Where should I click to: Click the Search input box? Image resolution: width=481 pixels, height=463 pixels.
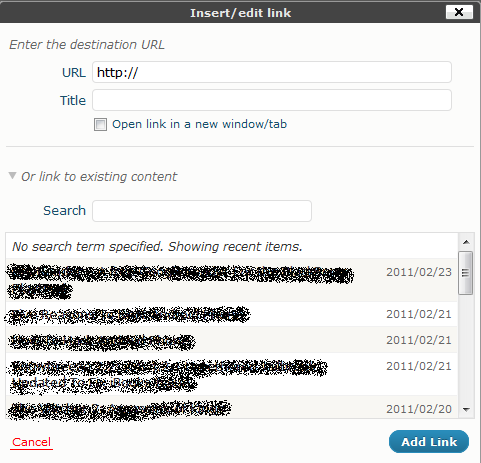(202, 211)
